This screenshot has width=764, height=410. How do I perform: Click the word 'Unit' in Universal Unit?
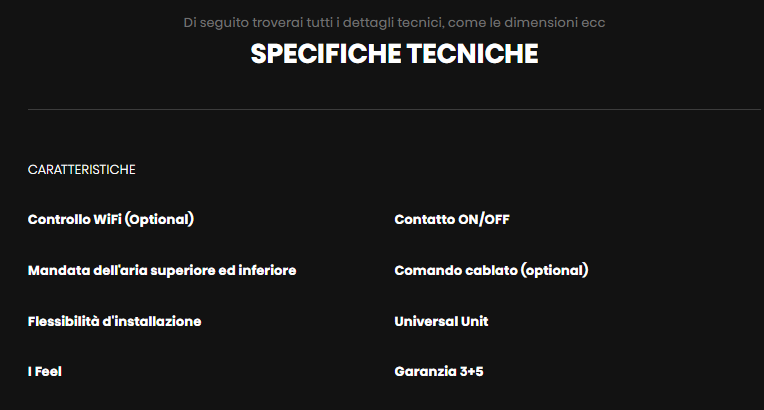(x=474, y=321)
